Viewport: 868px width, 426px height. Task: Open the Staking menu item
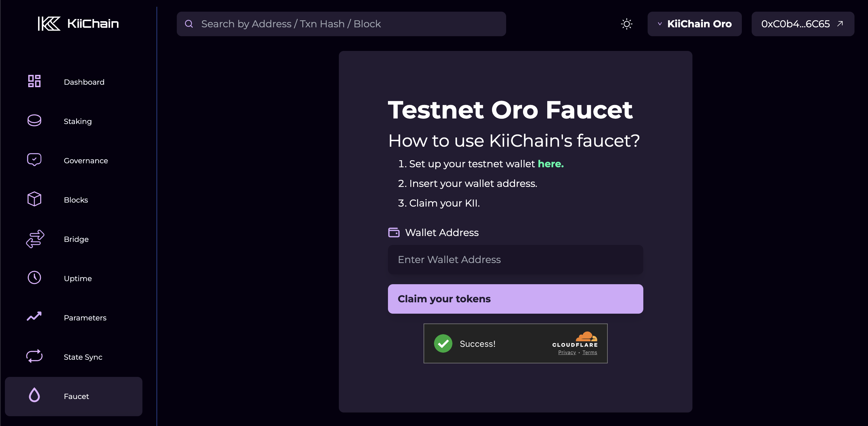click(x=77, y=121)
